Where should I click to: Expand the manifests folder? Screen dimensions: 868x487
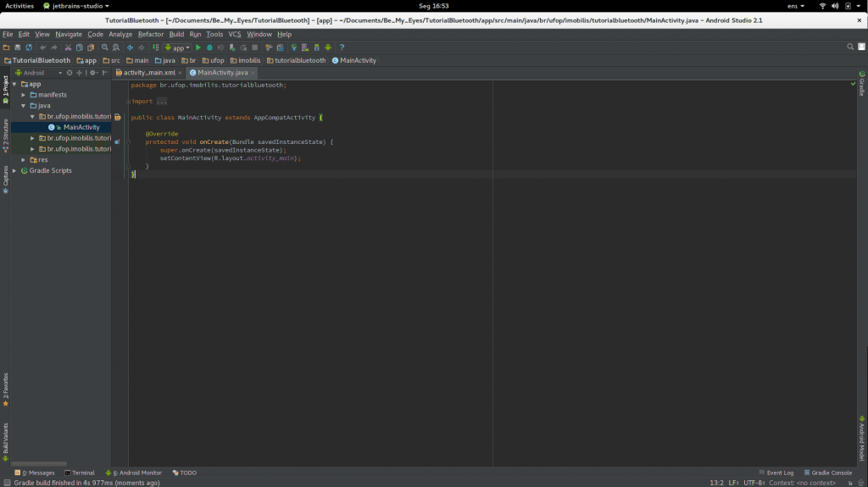point(23,95)
